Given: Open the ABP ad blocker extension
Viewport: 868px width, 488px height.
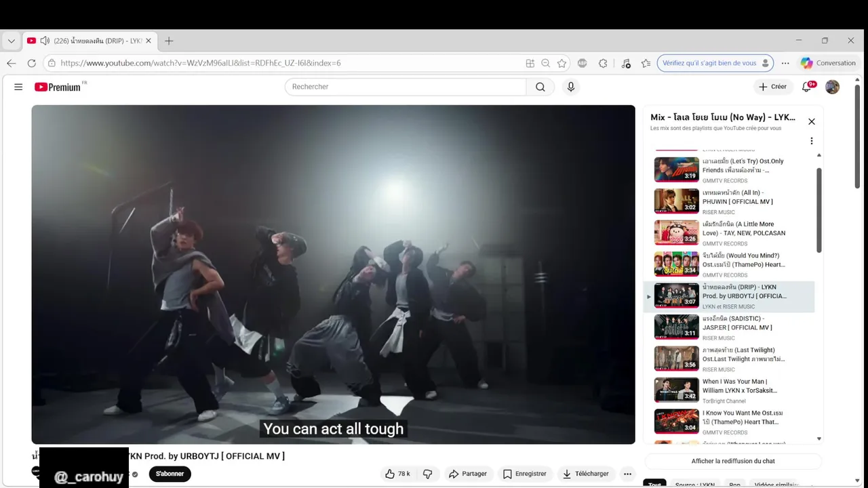Looking at the screenshot, I should pos(583,63).
